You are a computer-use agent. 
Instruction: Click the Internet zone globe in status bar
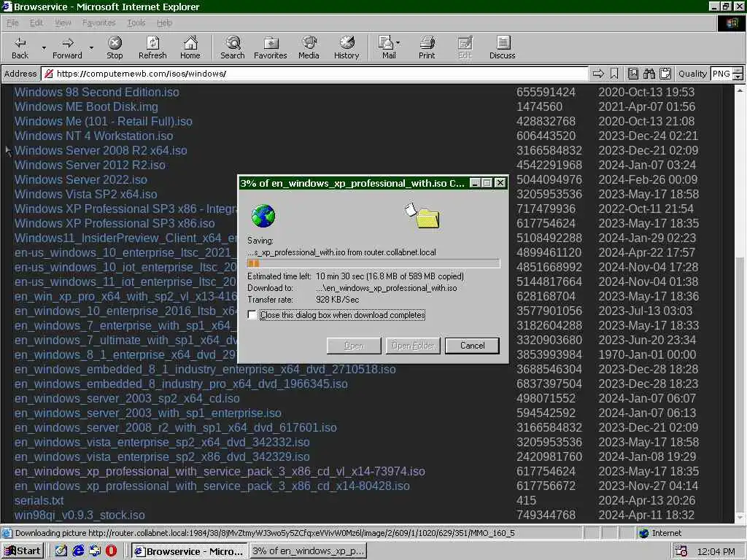(x=643, y=533)
